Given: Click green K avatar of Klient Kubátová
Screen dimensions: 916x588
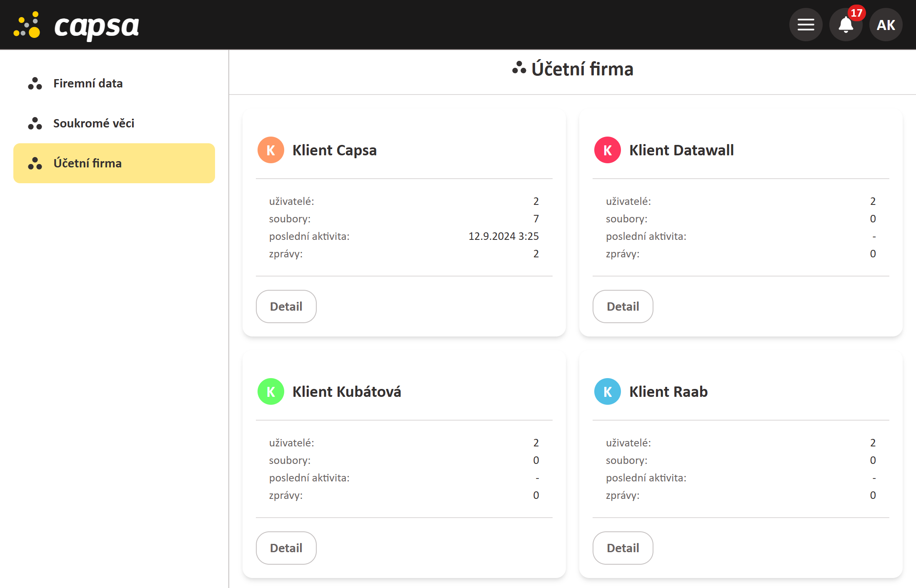Looking at the screenshot, I should [271, 391].
